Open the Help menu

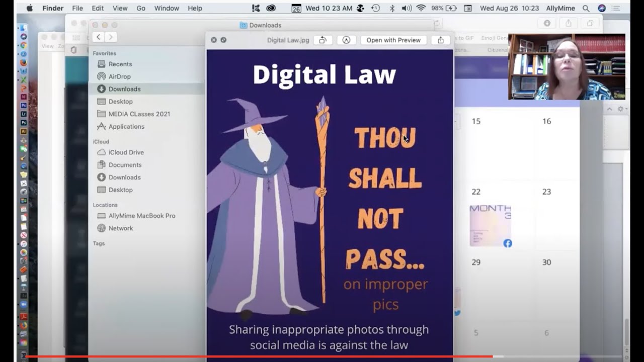195,8
